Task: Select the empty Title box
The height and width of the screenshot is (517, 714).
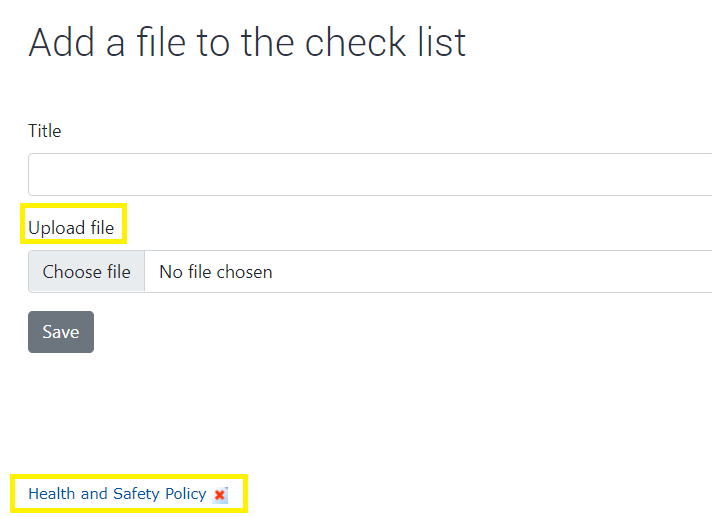Action: click(x=371, y=175)
